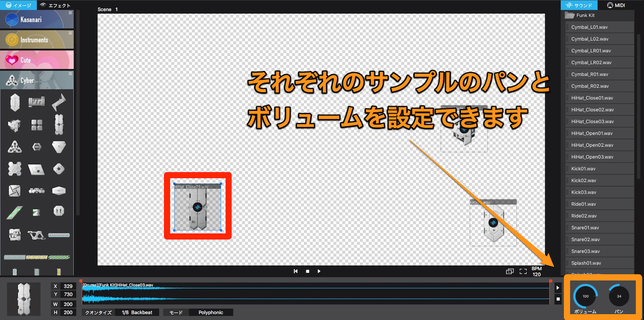Select HiHat_Close03.wav in sound list
The image size is (644, 320).
tap(600, 121)
